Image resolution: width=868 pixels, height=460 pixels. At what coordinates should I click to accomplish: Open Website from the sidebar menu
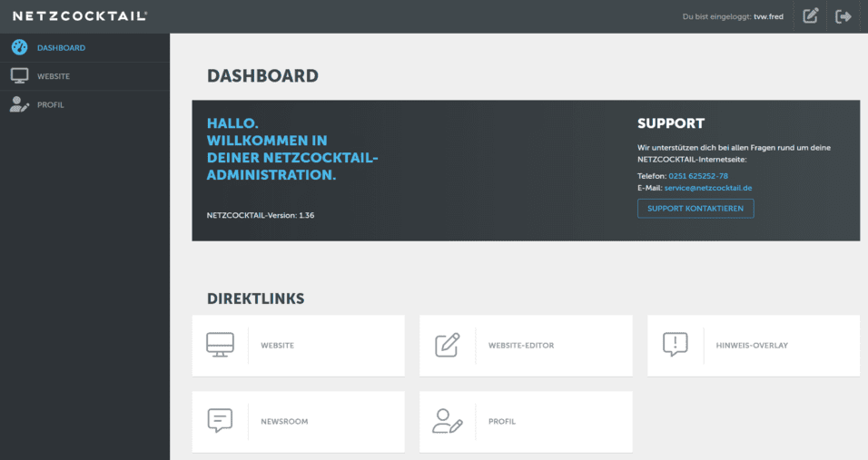[x=54, y=76]
